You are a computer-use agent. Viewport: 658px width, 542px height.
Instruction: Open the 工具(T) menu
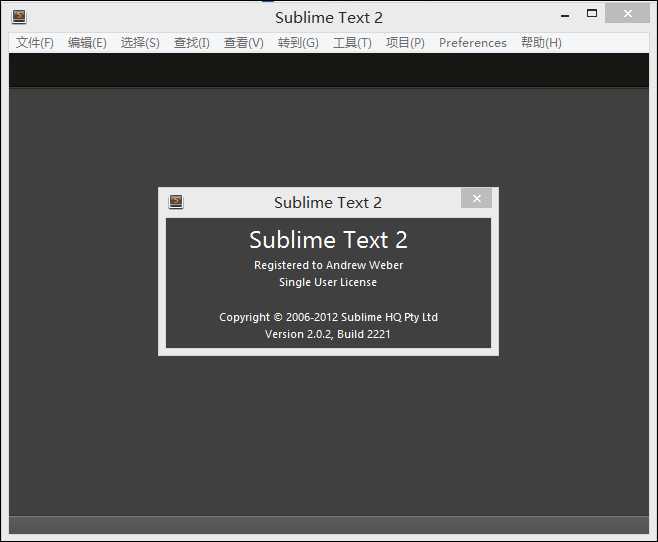coord(352,43)
